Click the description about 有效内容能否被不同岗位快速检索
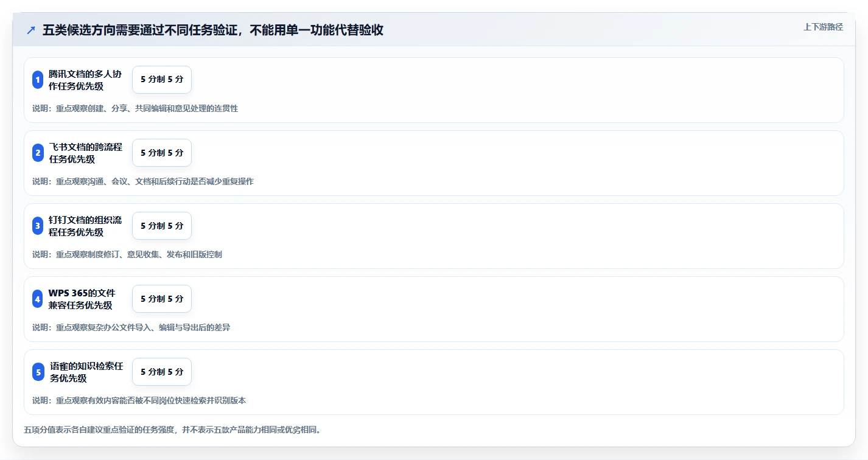The width and height of the screenshot is (868, 460). click(x=139, y=400)
